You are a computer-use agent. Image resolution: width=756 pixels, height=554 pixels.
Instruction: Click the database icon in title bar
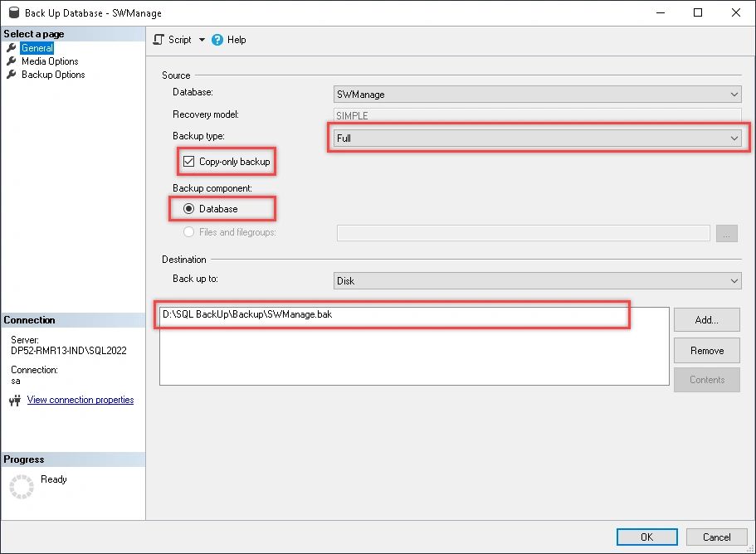12,13
